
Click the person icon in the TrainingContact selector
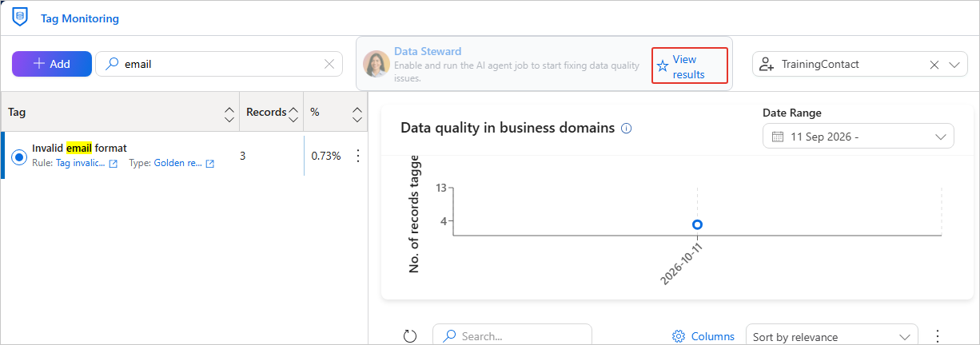pyautogui.click(x=767, y=65)
